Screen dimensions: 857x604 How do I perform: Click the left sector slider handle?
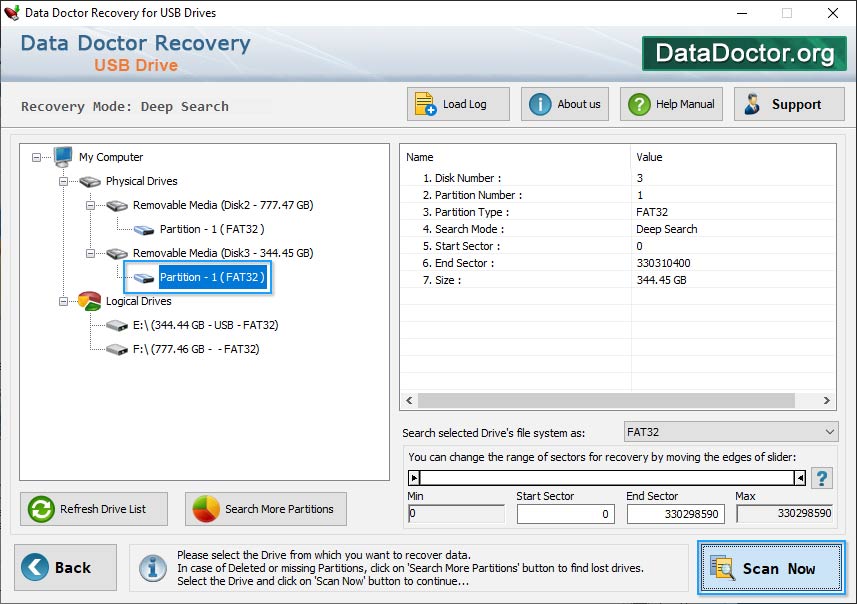414,478
